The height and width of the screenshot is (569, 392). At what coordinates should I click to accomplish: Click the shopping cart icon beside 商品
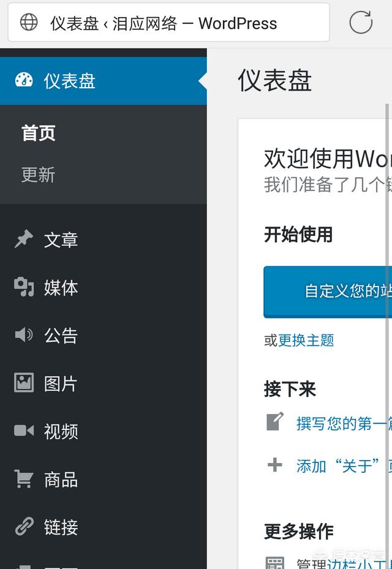click(24, 478)
